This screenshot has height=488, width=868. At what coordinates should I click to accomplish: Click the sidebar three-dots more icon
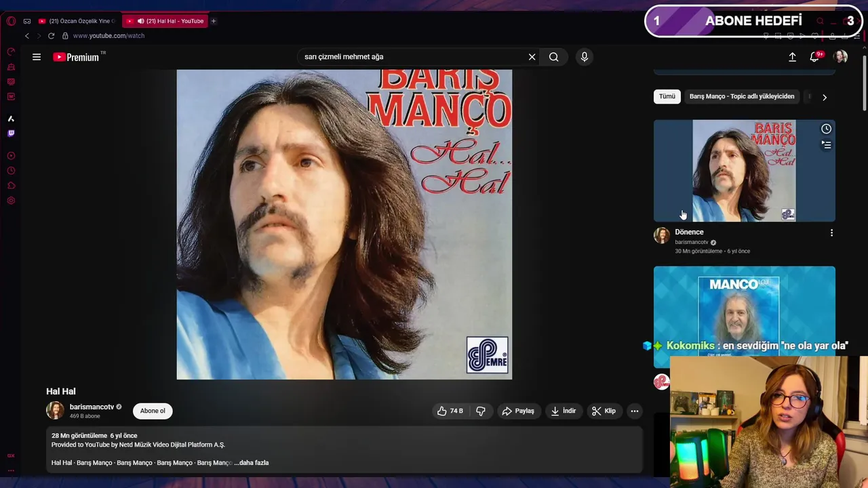(x=11, y=470)
